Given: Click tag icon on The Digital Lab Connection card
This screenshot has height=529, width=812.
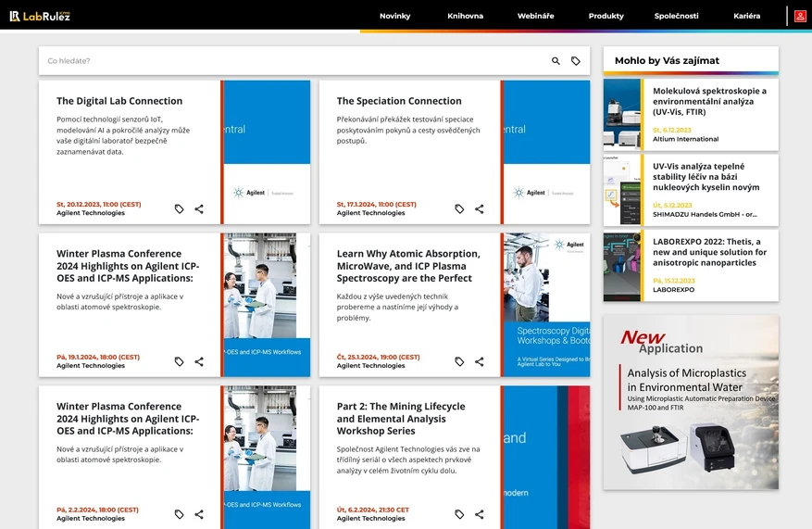Looking at the screenshot, I should coord(180,208).
